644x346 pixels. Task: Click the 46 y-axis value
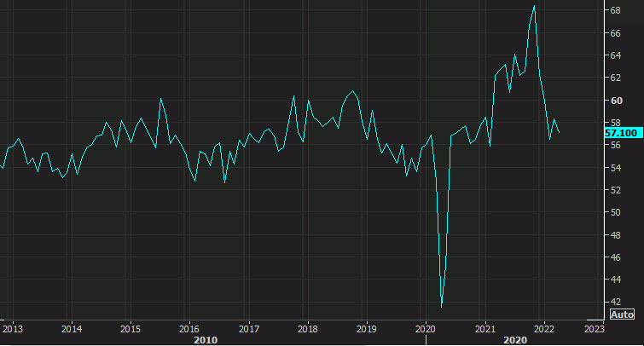tap(615, 257)
